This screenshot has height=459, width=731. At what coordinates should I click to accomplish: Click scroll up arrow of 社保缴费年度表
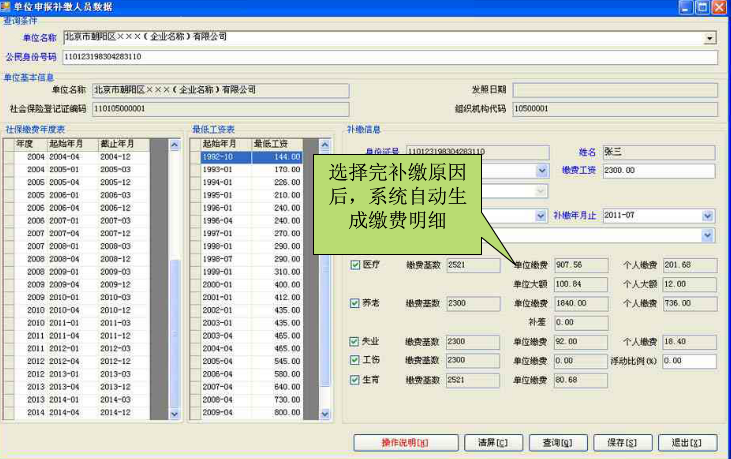(174, 145)
